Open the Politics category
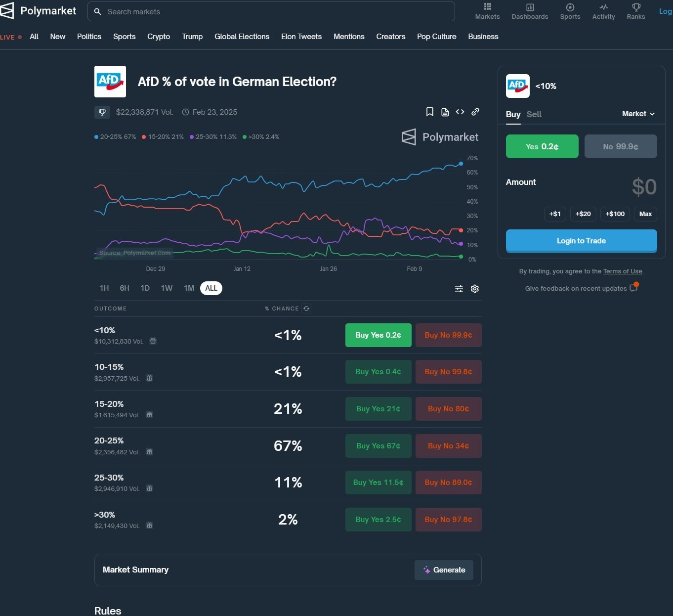This screenshot has height=616, width=673. pyautogui.click(x=89, y=37)
